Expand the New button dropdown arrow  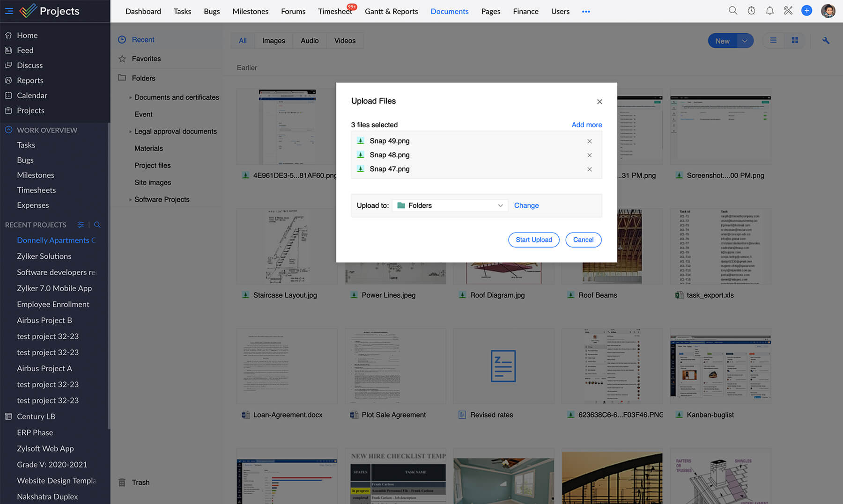(745, 41)
